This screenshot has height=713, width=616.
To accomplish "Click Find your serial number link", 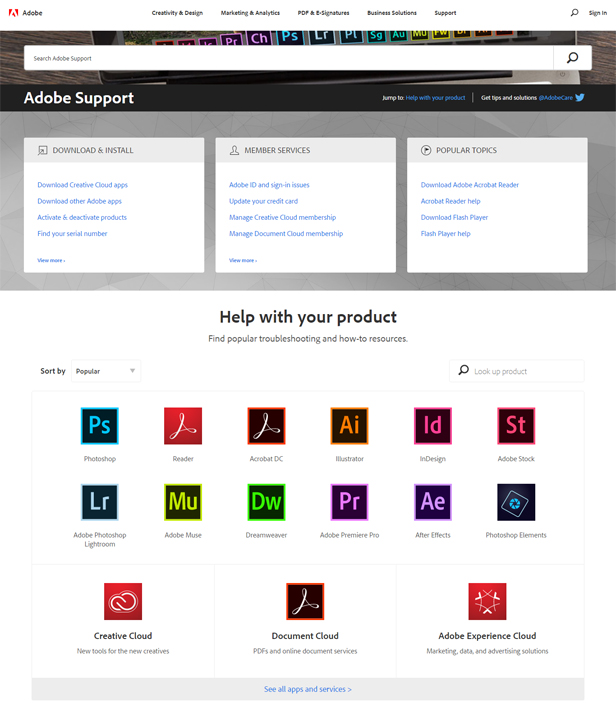I will point(72,234).
